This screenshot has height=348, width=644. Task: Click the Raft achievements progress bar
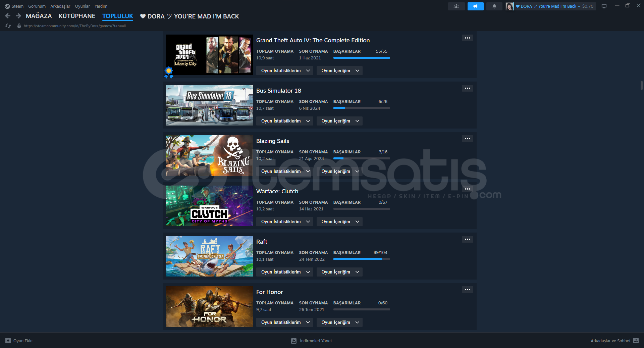pyautogui.click(x=362, y=259)
